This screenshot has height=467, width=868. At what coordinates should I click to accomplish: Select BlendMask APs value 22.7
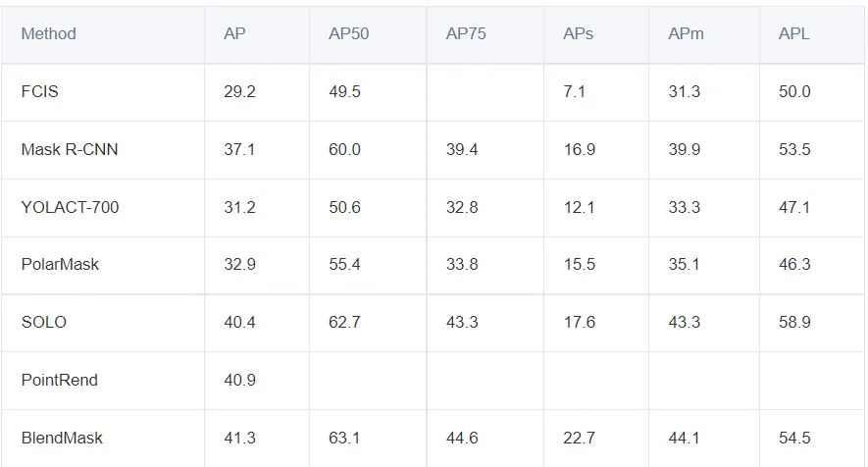click(579, 438)
